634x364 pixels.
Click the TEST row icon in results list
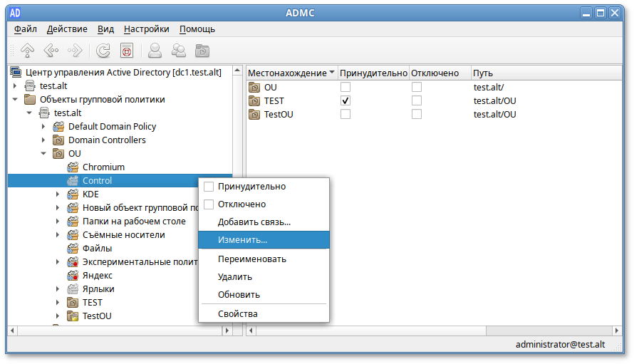coord(254,100)
